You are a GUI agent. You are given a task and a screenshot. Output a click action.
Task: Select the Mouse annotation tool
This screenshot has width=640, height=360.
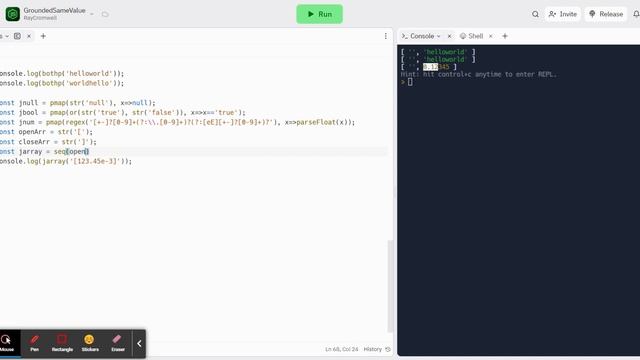[x=7, y=343]
